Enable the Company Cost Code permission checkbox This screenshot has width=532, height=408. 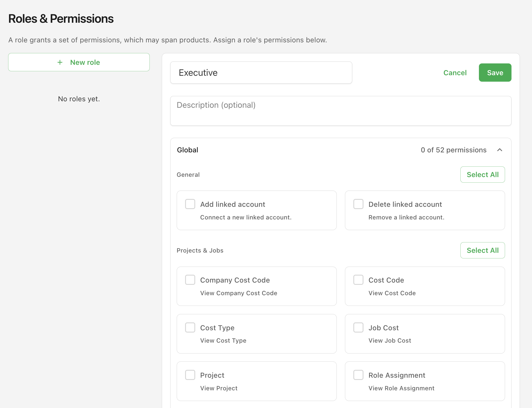[x=190, y=280]
